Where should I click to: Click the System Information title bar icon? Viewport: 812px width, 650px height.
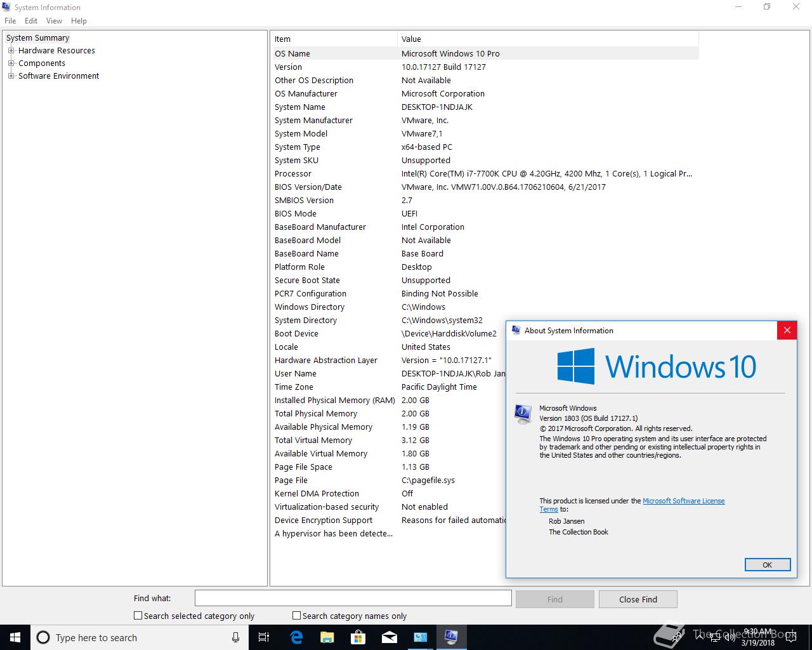(x=6, y=7)
